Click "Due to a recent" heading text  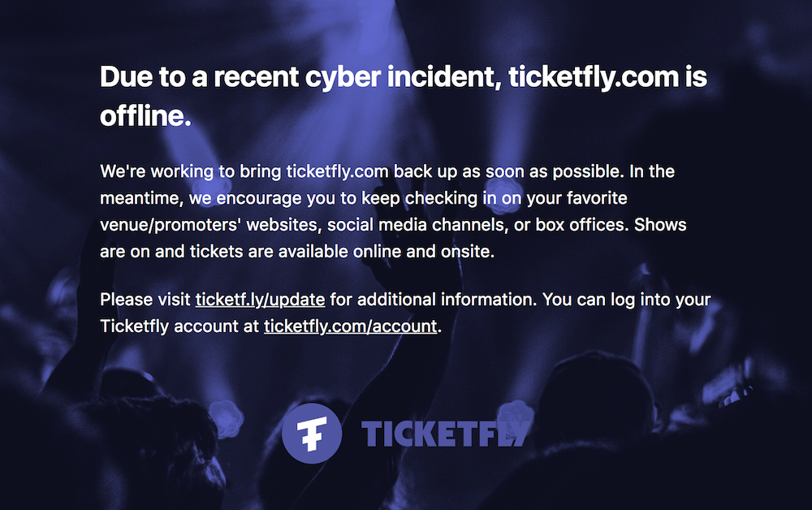(x=200, y=77)
